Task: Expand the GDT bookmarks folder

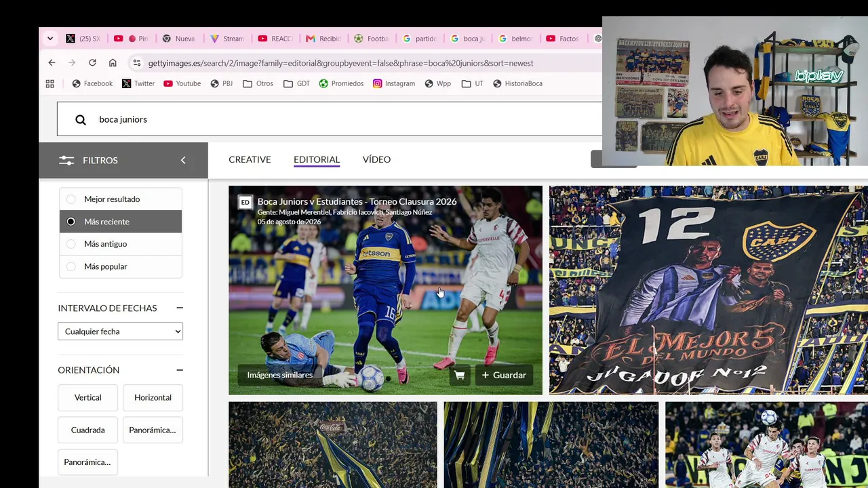Action: click(296, 83)
